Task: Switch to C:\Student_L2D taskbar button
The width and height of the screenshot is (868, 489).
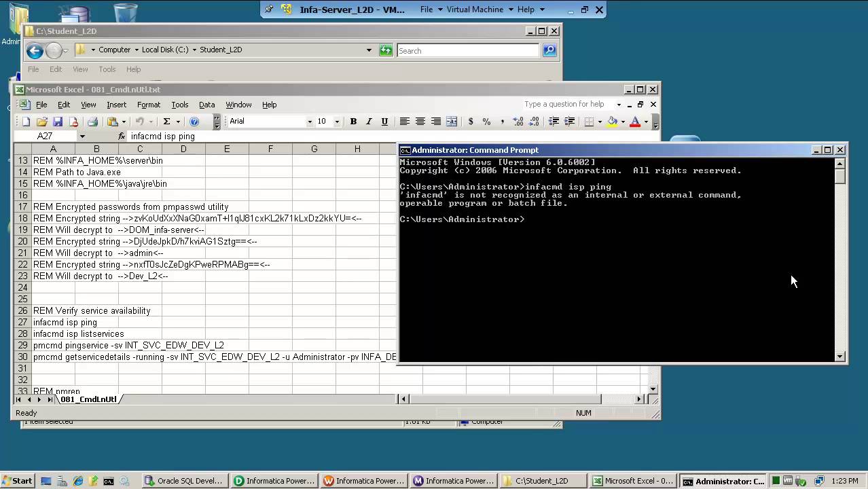Action: tap(543, 481)
